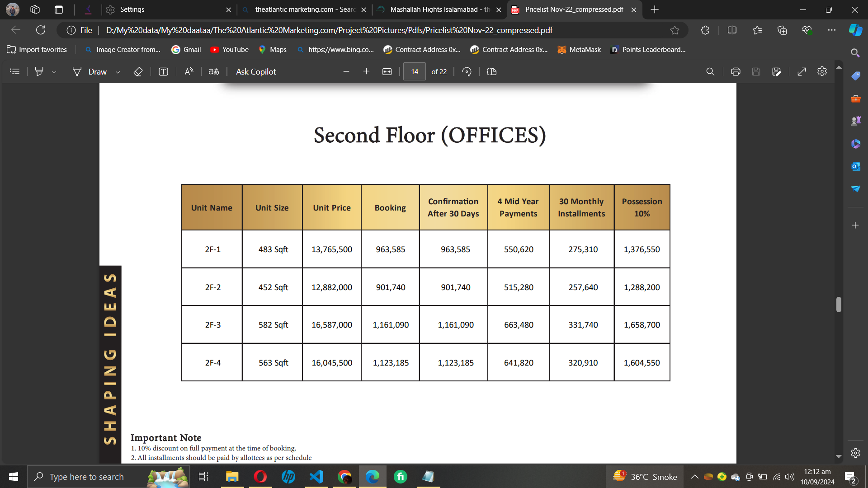Click the Print PDF icon
The height and width of the screenshot is (488, 868).
(736, 71)
